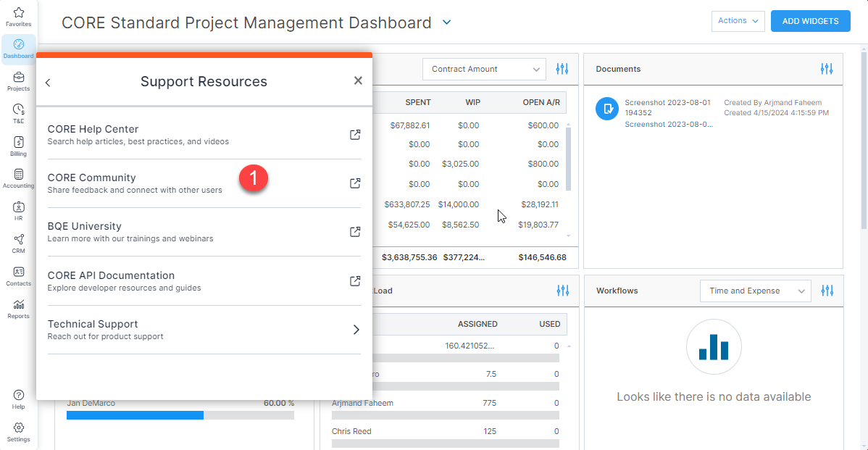Go to Dashboard in the sidebar
Viewport: 868px width, 450px height.
click(x=18, y=49)
